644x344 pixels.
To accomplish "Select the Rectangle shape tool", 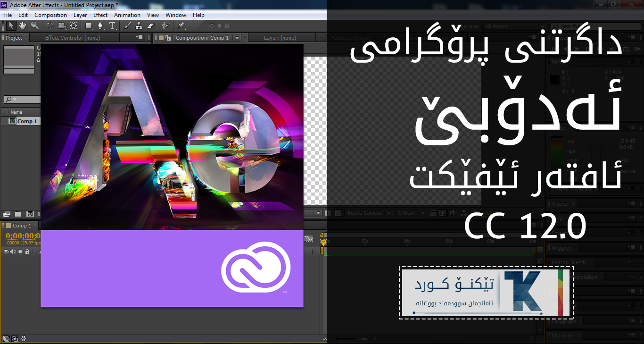I will (89, 25).
